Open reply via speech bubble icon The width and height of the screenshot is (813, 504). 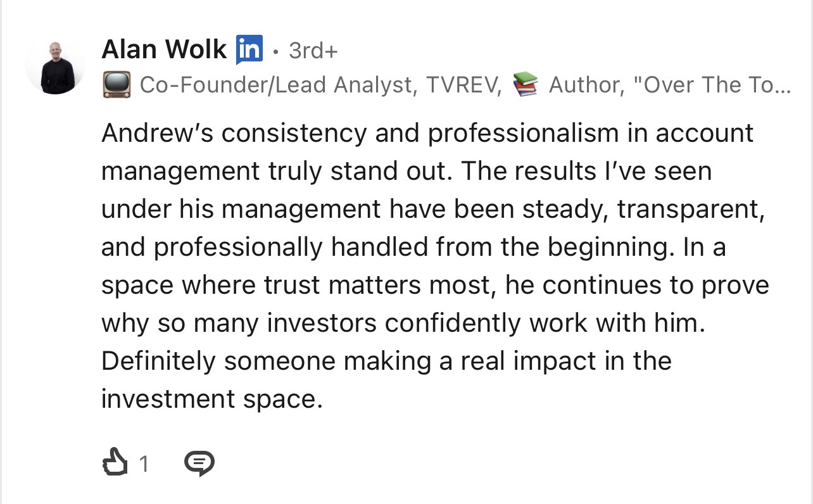point(199,463)
